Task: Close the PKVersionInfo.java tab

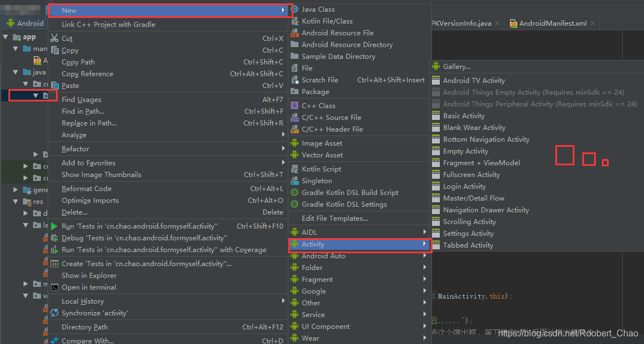Action: pyautogui.click(x=498, y=24)
